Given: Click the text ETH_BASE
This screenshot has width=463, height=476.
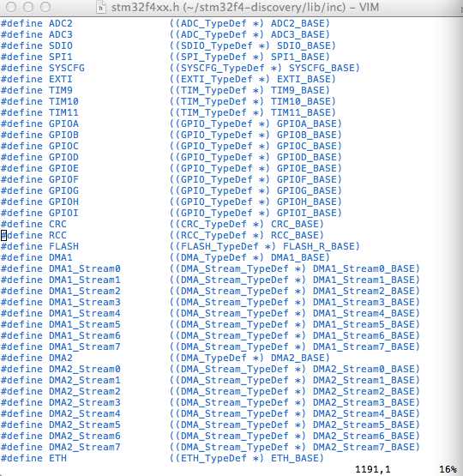Looking at the screenshot, I should tap(294, 458).
